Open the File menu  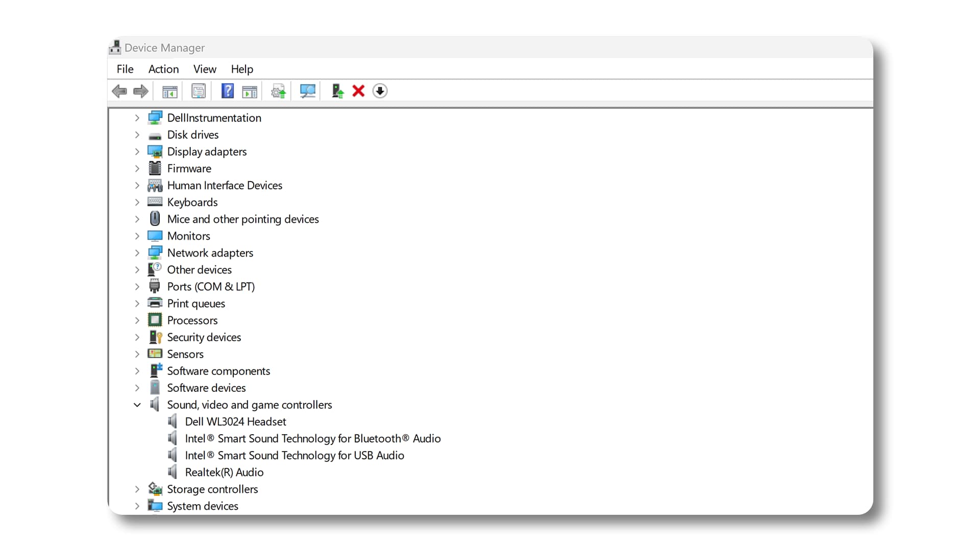pos(125,69)
